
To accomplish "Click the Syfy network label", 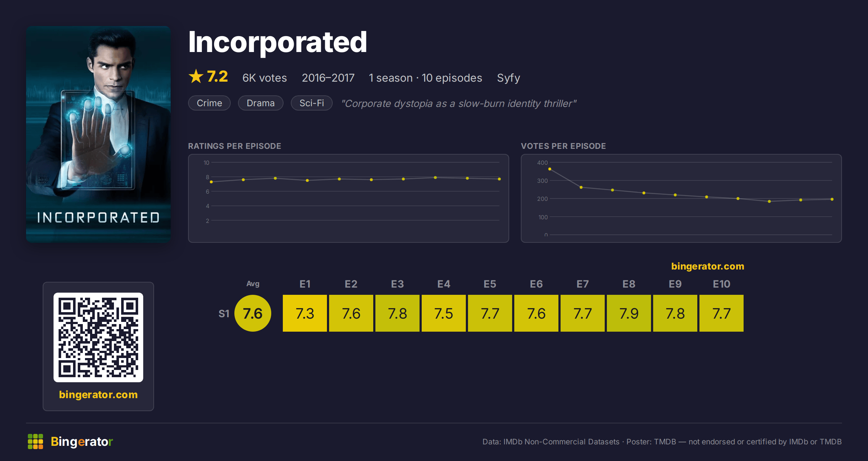I will (509, 78).
